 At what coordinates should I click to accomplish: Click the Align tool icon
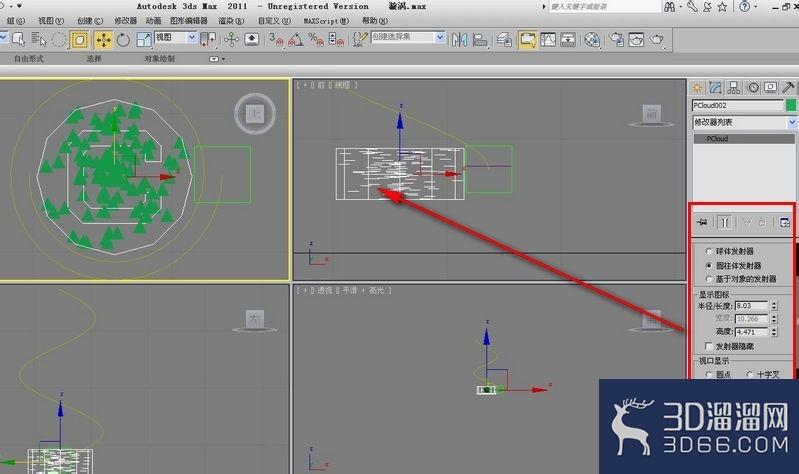[480, 39]
